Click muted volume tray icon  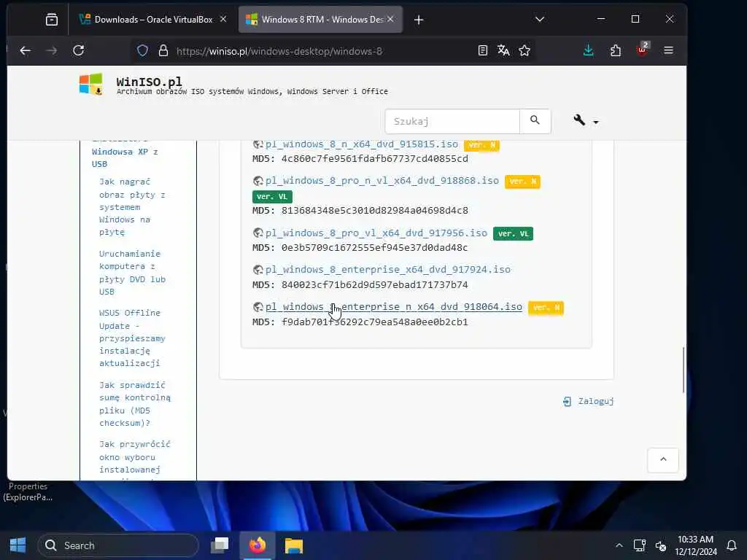660,545
